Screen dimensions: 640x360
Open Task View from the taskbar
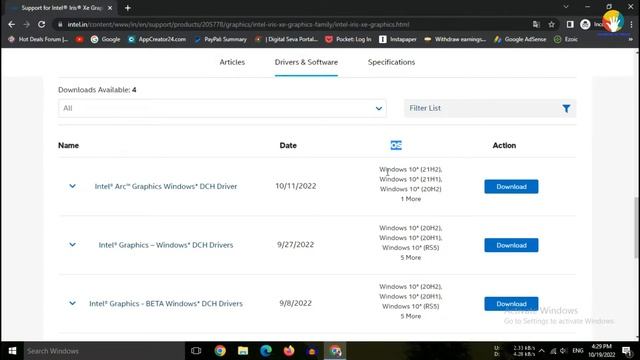[196, 351]
